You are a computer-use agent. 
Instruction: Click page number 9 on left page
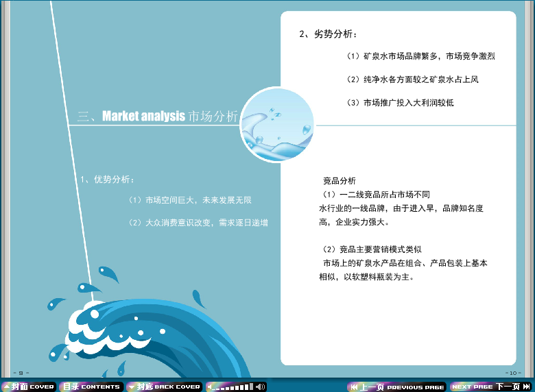click(21, 372)
